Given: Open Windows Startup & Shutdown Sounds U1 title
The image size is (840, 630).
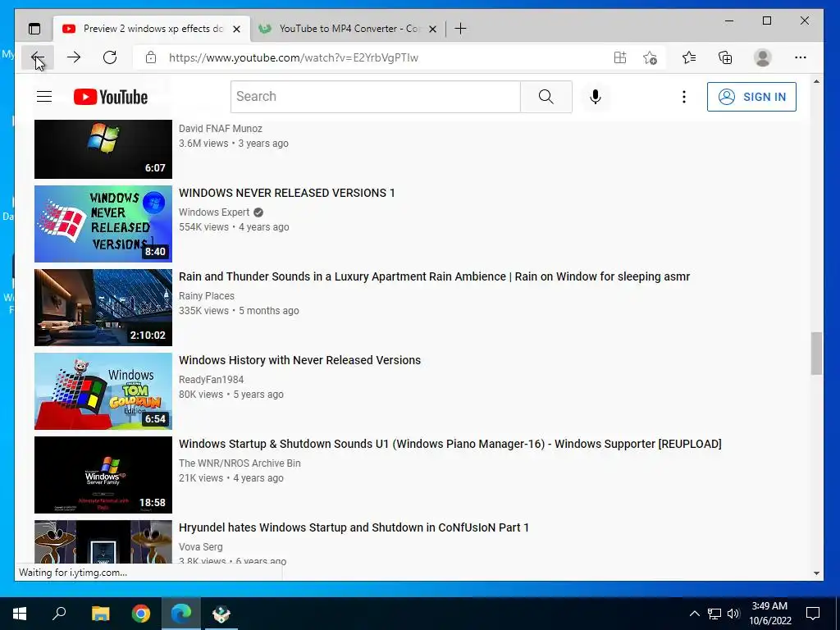Looking at the screenshot, I should (450, 444).
